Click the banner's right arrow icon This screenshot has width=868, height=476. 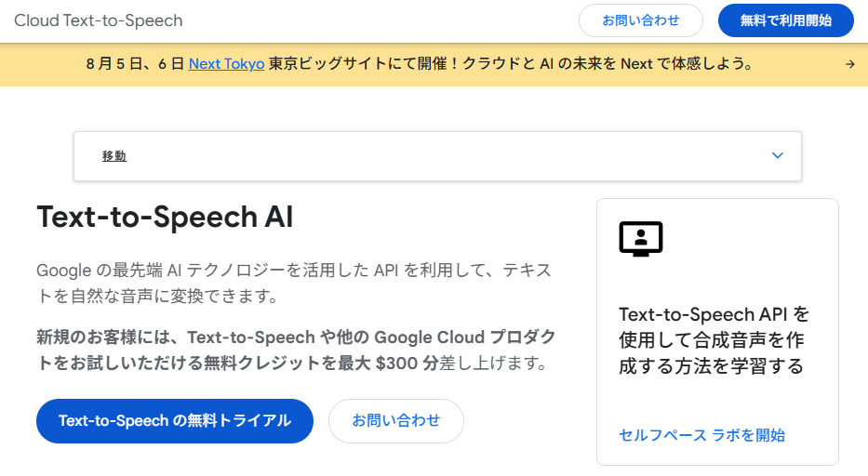849,64
